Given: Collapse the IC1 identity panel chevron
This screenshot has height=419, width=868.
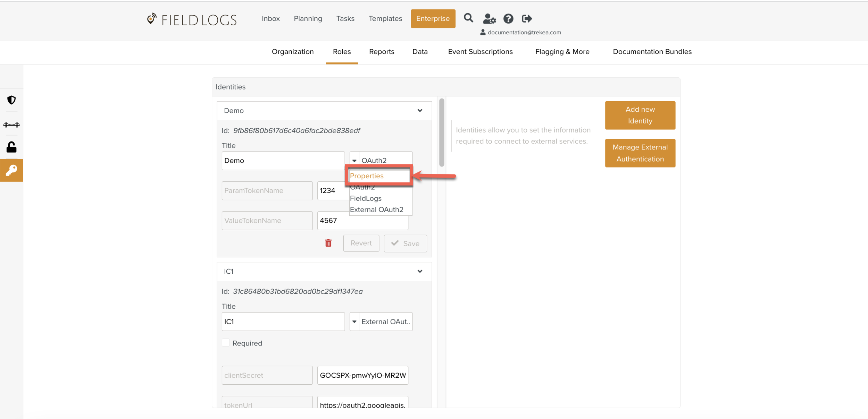Looking at the screenshot, I should (x=420, y=271).
